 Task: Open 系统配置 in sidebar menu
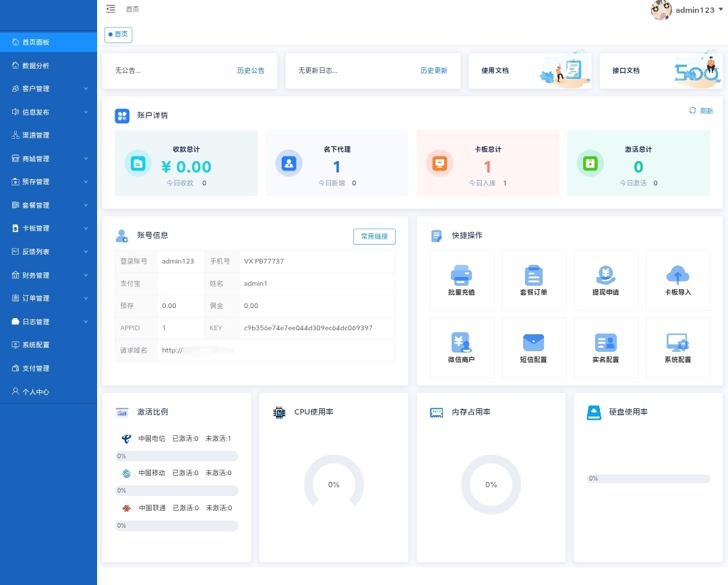pyautogui.click(x=49, y=344)
